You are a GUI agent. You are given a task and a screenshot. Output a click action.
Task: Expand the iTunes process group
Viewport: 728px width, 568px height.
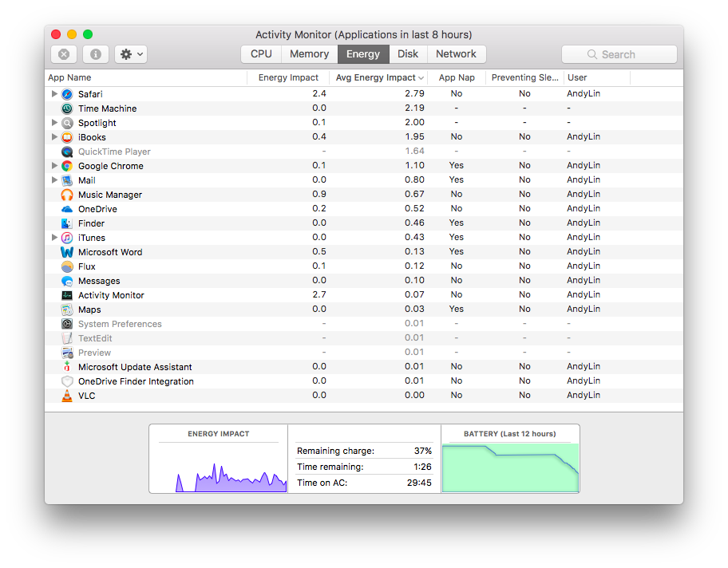point(54,238)
